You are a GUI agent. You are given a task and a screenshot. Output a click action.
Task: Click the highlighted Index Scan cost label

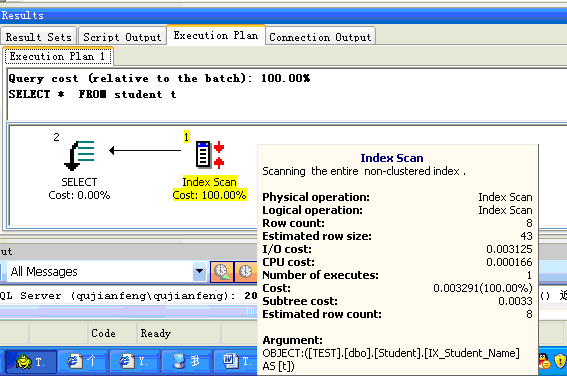209,195
